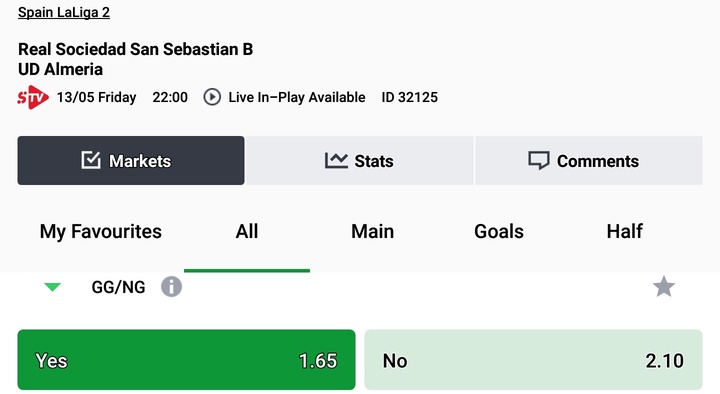Select the All markets filter
The width and height of the screenshot is (720, 394).
247,231
